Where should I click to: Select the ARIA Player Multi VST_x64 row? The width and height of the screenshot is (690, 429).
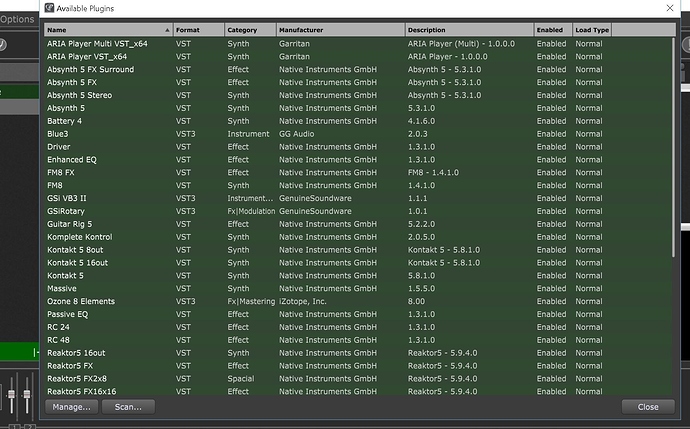click(x=358, y=44)
